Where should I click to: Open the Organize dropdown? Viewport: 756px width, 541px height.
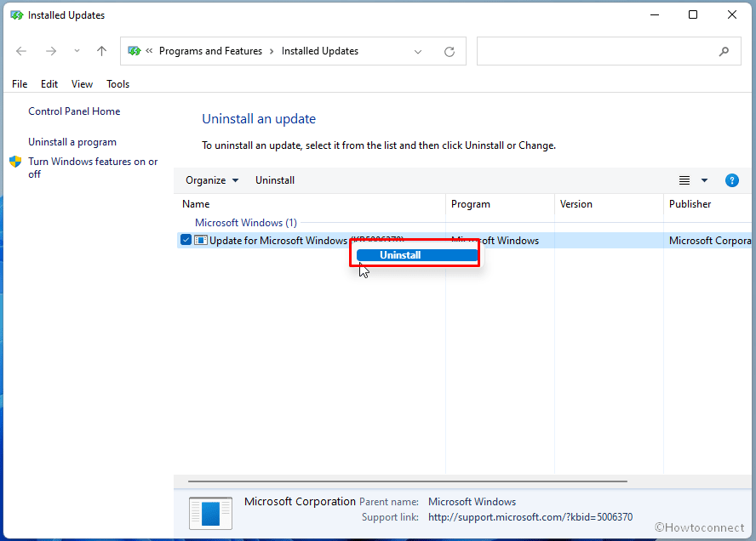point(212,180)
